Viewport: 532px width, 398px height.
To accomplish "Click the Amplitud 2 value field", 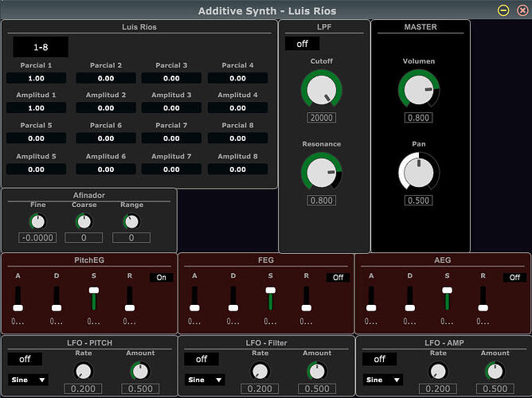I will pyautogui.click(x=106, y=108).
